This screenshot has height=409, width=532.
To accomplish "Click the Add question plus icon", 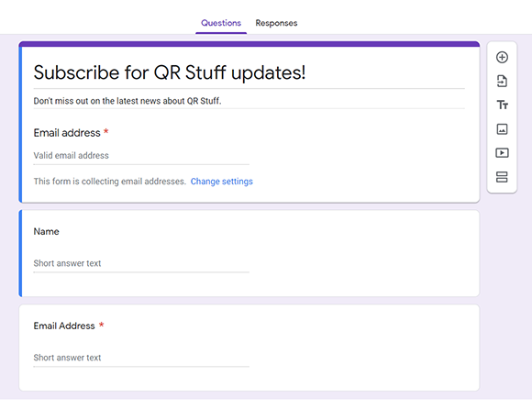I will (x=502, y=57).
